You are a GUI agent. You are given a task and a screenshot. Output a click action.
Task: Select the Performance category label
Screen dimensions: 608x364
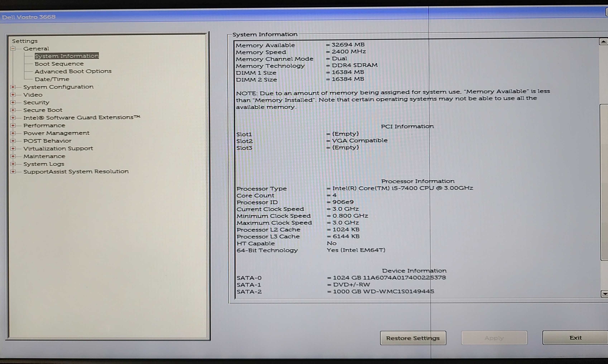[44, 125]
